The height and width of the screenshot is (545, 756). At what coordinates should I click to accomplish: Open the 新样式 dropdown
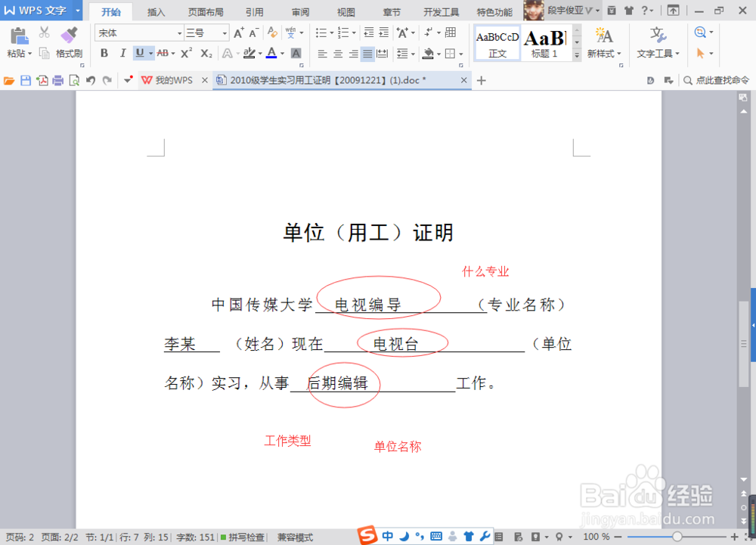pyautogui.click(x=604, y=54)
